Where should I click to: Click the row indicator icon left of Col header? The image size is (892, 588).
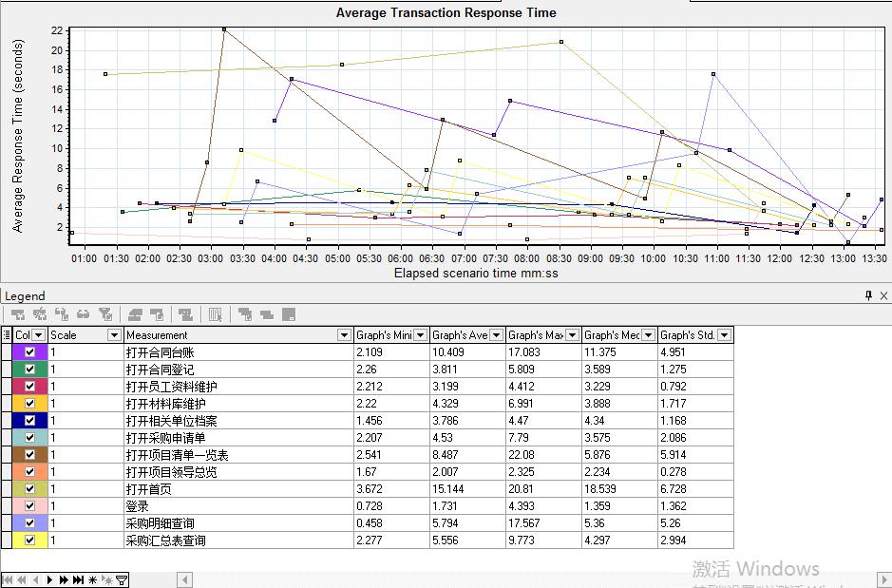7,334
